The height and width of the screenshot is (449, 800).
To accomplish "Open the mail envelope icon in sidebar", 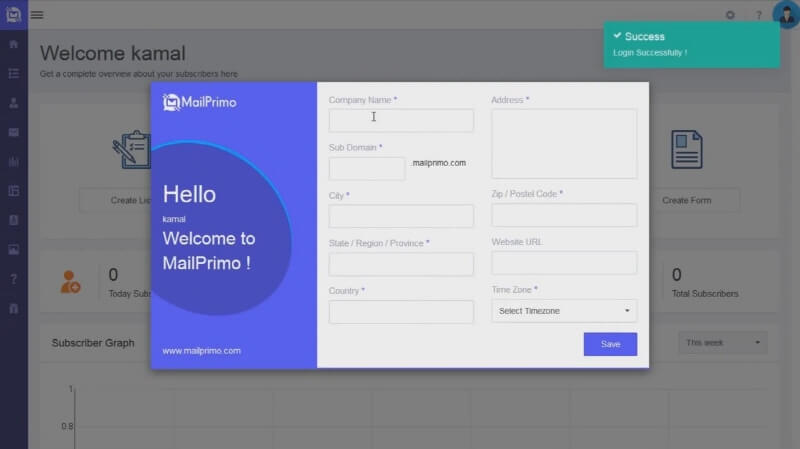I will (14, 133).
